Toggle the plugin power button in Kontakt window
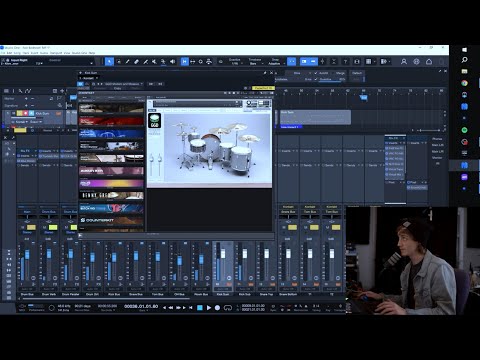Viewport: 480px width, 360px height. pyautogui.click(x=81, y=84)
